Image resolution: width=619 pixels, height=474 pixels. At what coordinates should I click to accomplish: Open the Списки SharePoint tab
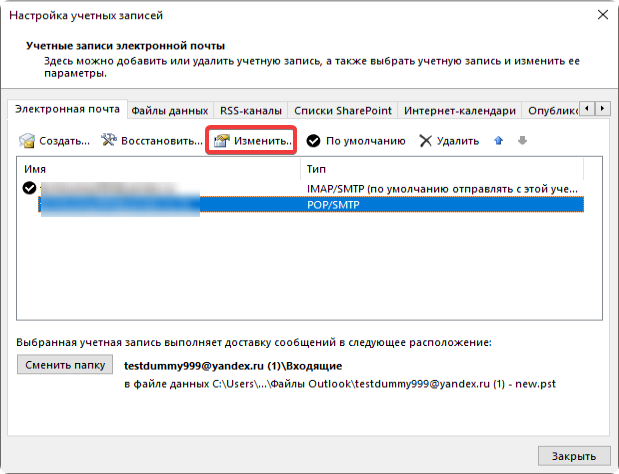[x=342, y=110]
